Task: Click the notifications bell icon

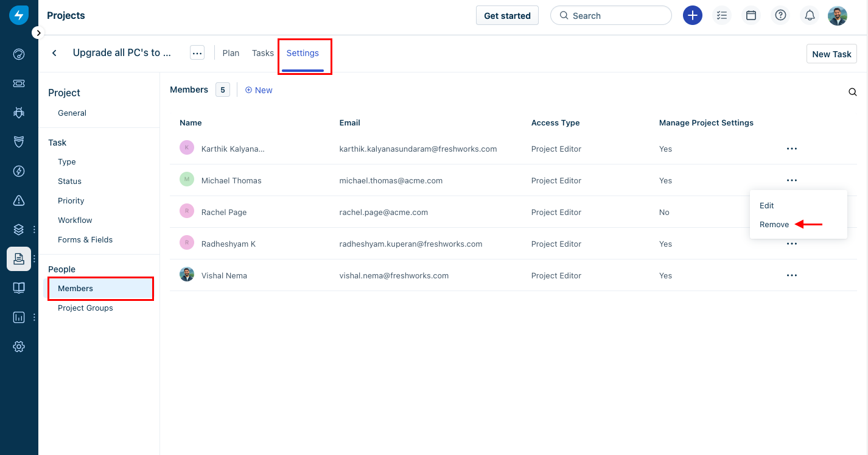Action: click(x=810, y=16)
